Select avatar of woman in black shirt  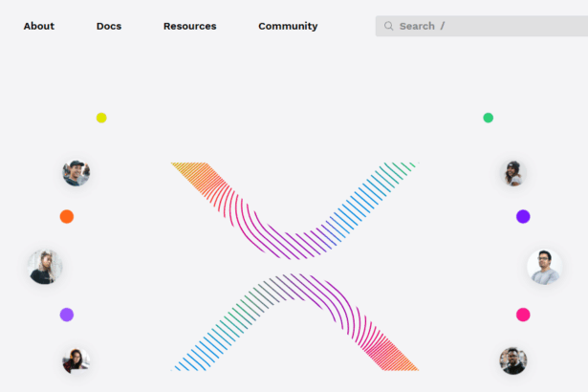click(45, 267)
